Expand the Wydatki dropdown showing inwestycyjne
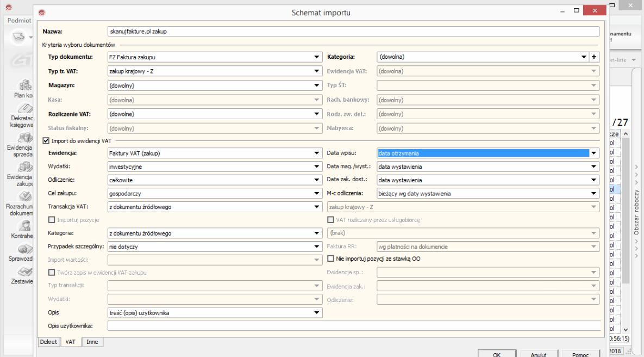Screen dimensions: 644x357 (x=316, y=167)
